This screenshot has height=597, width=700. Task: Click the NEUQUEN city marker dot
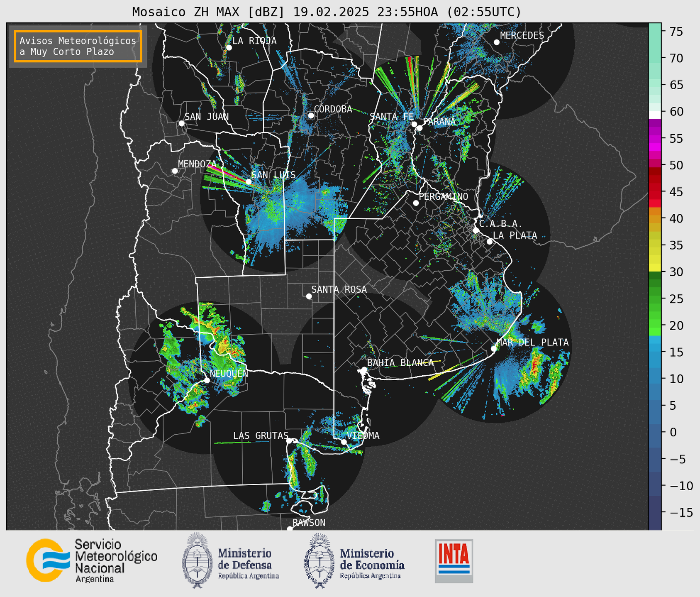pos(207,380)
